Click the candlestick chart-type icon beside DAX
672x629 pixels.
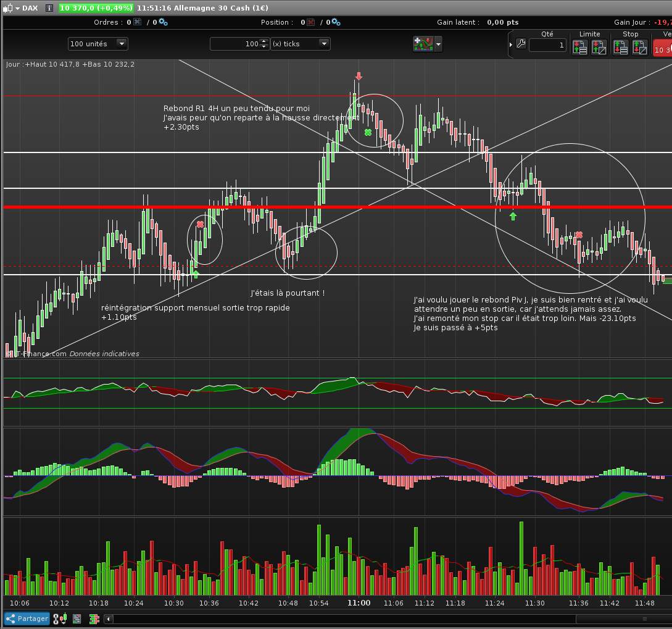tap(8, 8)
